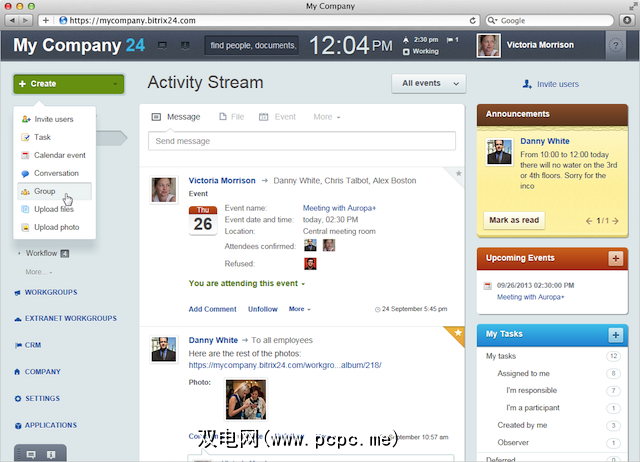
Task: Click Unfollow link
Action: (x=262, y=309)
